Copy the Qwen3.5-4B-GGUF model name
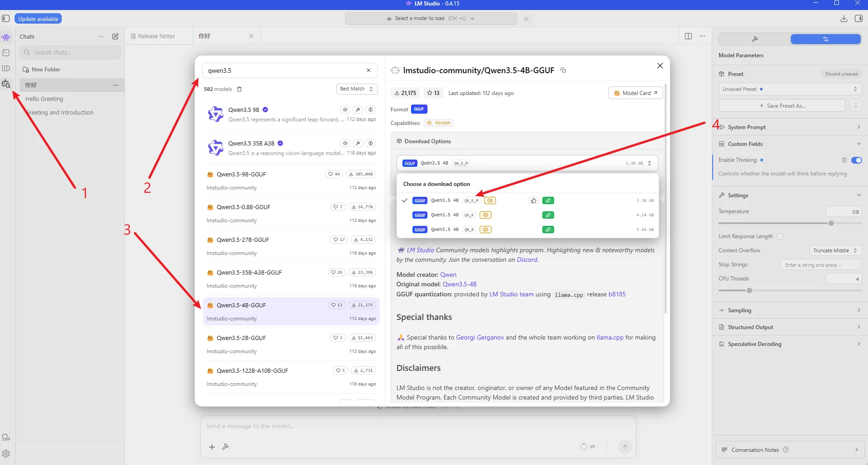The width and height of the screenshot is (868, 465). (563, 70)
